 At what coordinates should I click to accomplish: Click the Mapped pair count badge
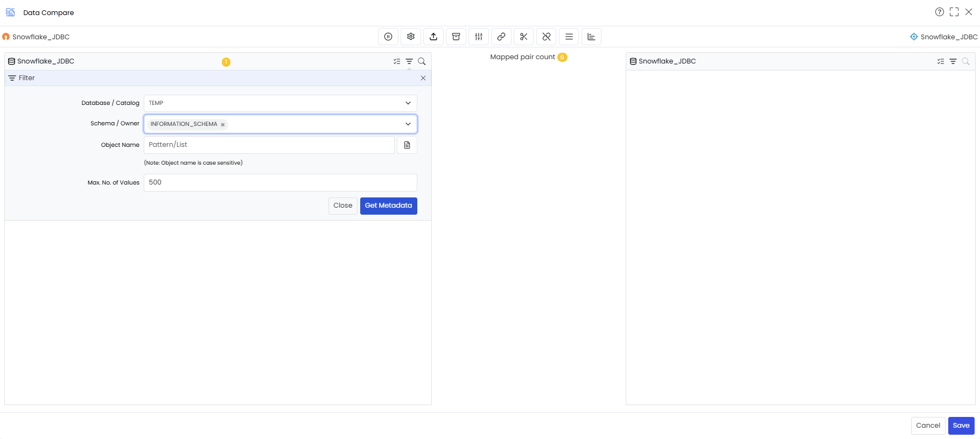pos(562,57)
